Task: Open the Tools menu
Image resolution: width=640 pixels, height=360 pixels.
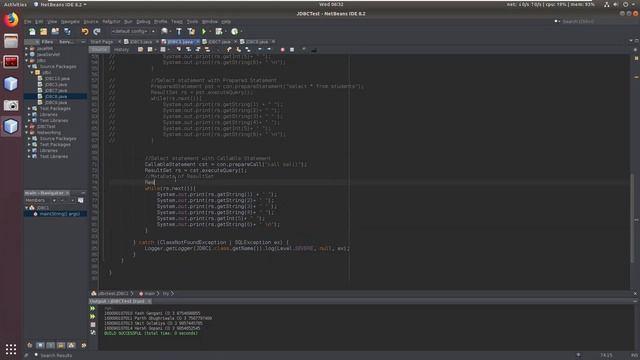Action: point(192,22)
